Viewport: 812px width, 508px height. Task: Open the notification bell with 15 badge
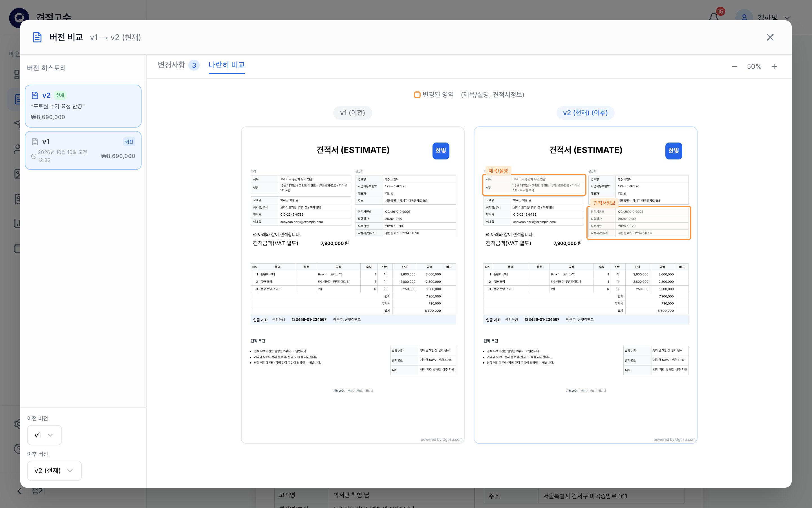tap(714, 17)
